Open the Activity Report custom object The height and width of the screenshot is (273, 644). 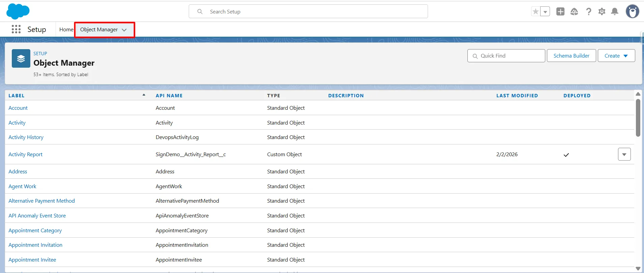point(26,155)
